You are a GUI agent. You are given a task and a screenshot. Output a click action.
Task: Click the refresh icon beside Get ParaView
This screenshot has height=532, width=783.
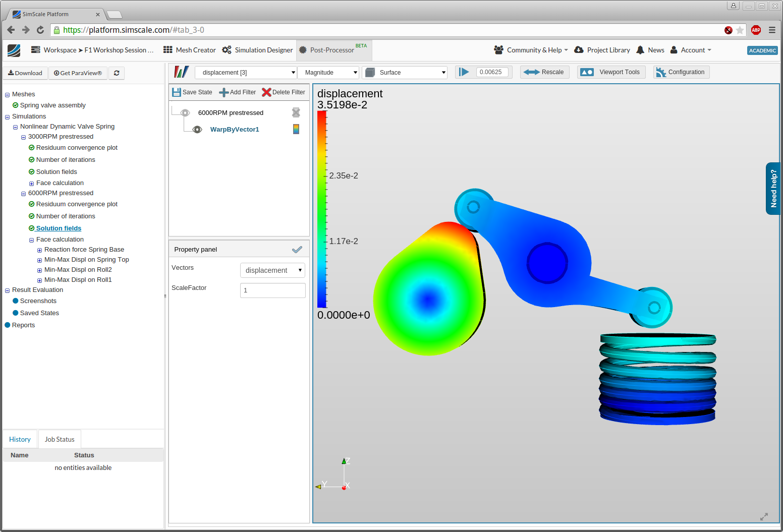point(117,73)
